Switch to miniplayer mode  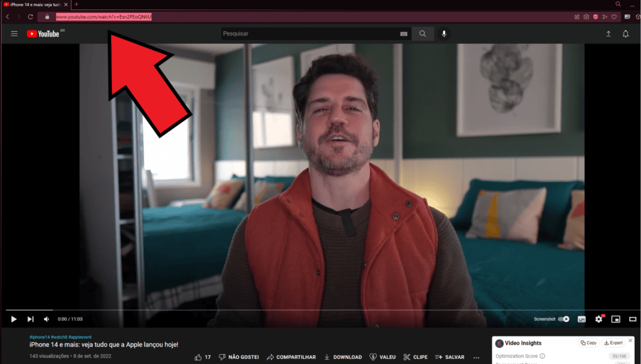(x=615, y=319)
